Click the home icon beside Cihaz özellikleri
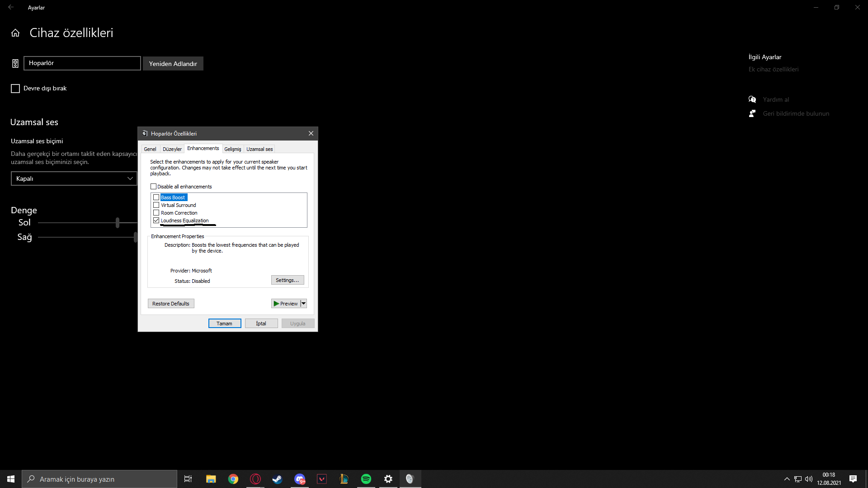Viewport: 868px width, 488px height. pos(15,33)
